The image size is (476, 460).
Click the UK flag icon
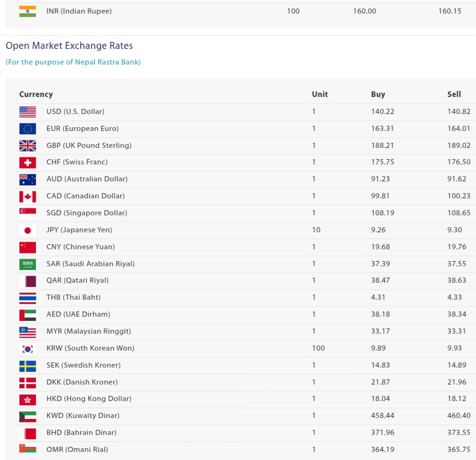[x=27, y=146]
